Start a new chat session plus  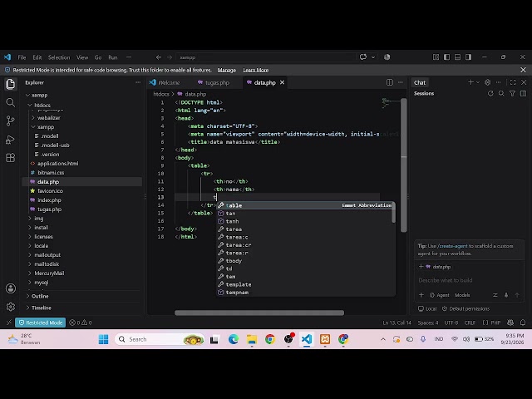click(x=470, y=82)
